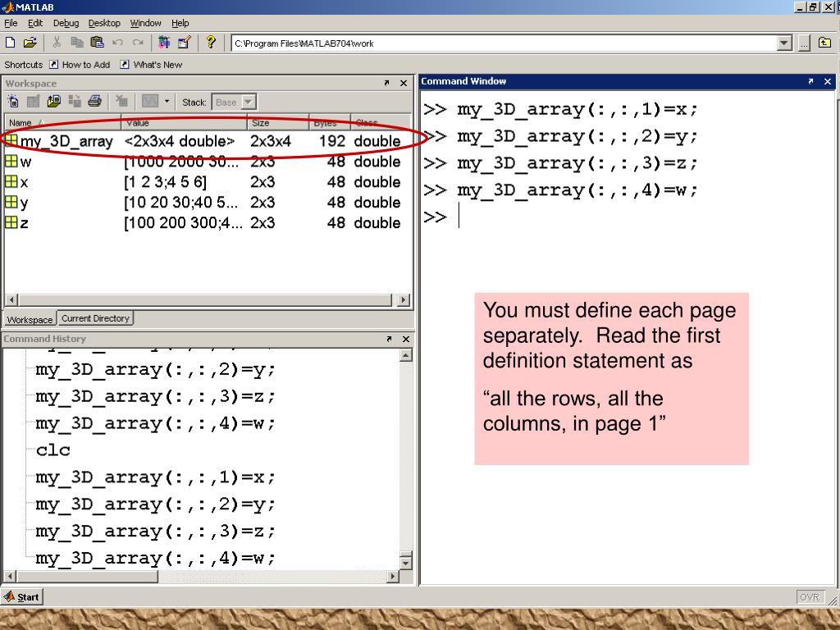
Task: Click the New M-file icon
Action: 10,43
